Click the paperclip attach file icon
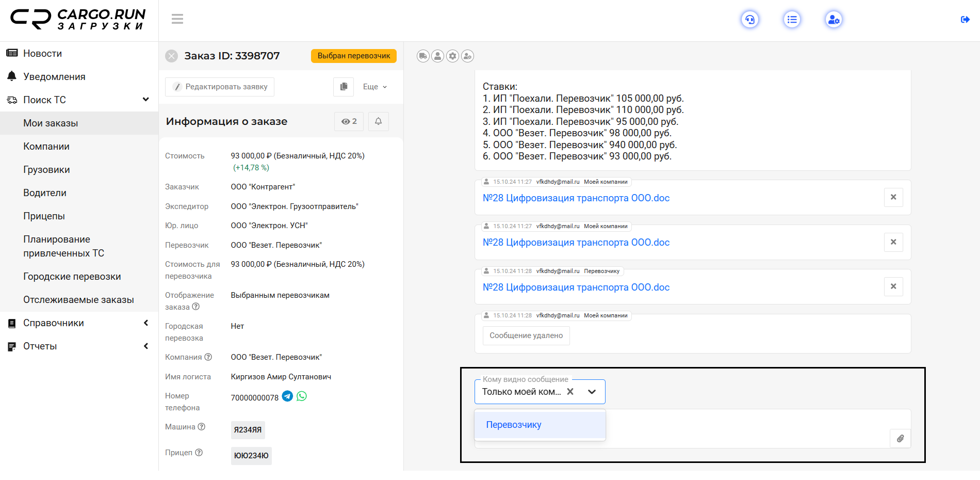Image resolution: width=980 pixels, height=480 pixels. click(900, 438)
